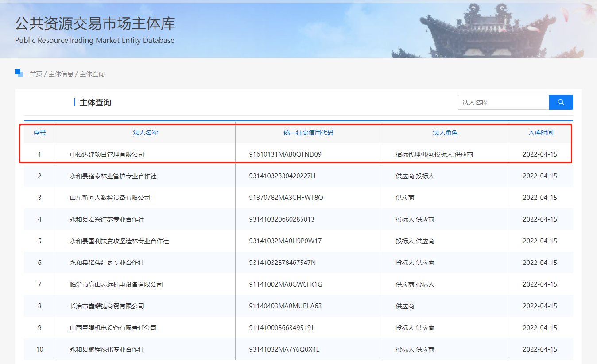The width and height of the screenshot is (597, 364).
Task: Click the blue search magnifier icon
Action: (561, 102)
